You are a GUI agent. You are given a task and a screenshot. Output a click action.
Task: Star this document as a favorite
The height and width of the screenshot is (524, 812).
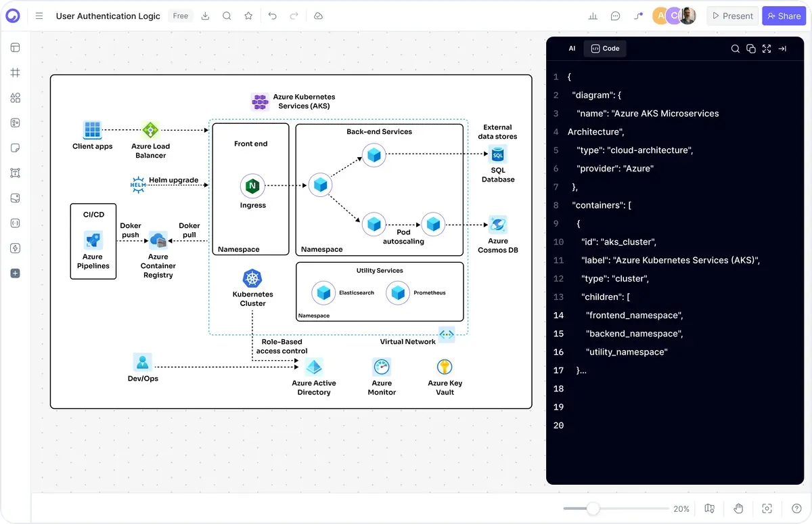tap(248, 16)
